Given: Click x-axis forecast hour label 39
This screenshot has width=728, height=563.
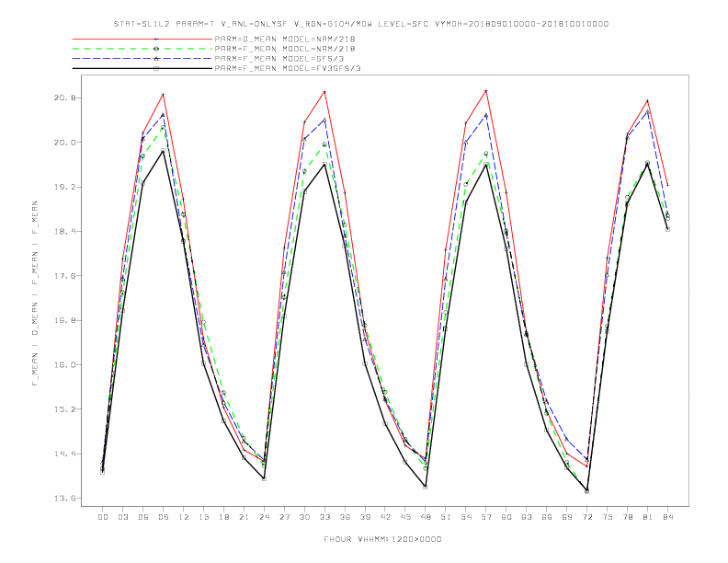Looking at the screenshot, I should coord(365,517).
